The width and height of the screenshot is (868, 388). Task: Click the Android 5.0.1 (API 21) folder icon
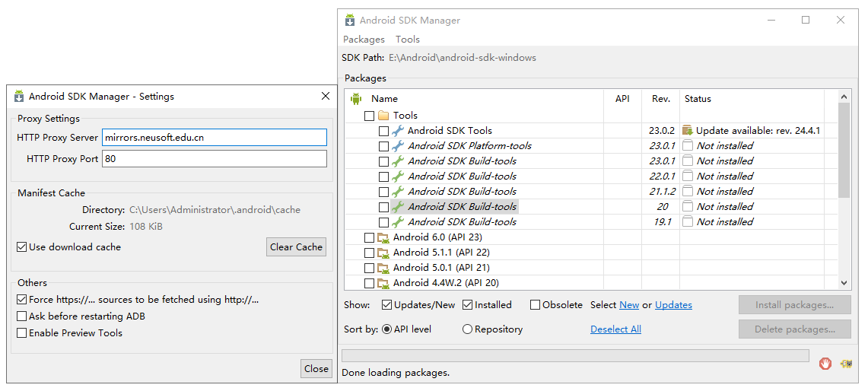click(383, 269)
